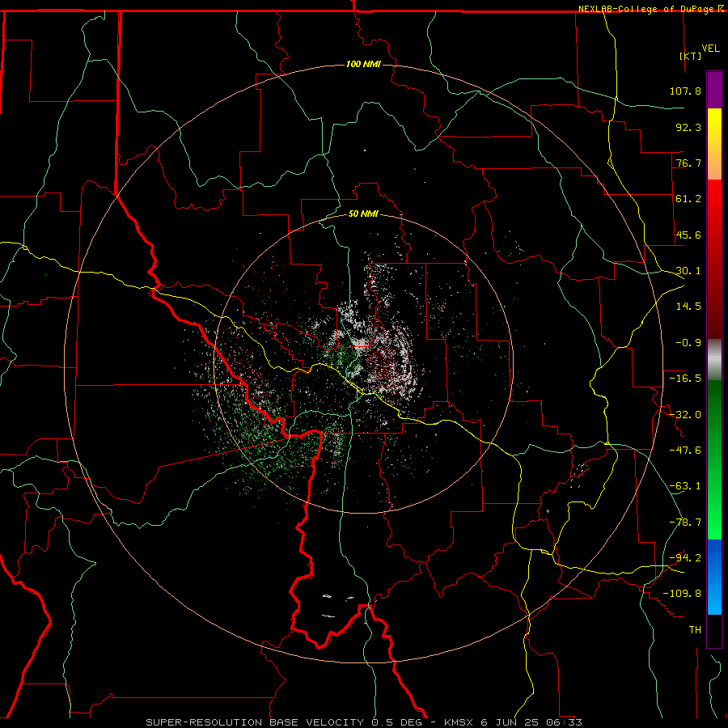Click the green segment of the color bar
Image resolution: width=728 pixels, height=728 pixels.
[x=714, y=459]
